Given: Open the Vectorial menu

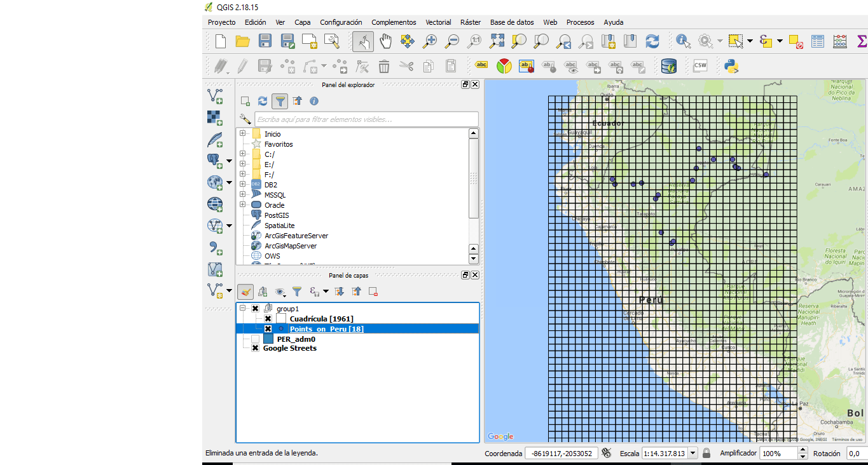Looking at the screenshot, I should tap(437, 22).
